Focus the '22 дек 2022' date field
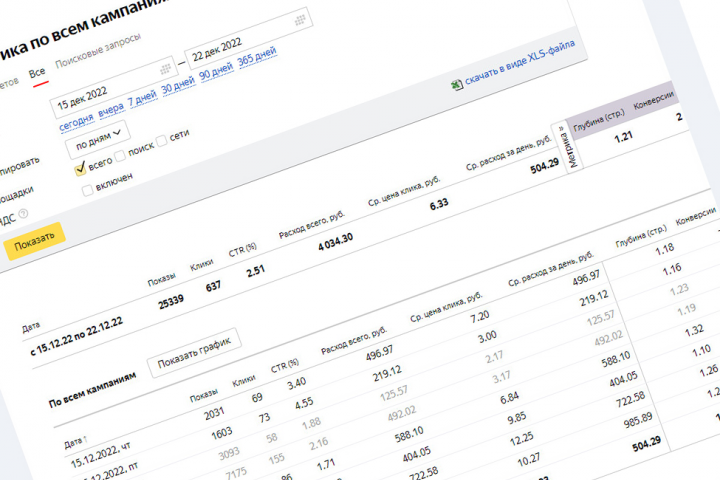720x480 pixels. pyautogui.click(x=248, y=37)
